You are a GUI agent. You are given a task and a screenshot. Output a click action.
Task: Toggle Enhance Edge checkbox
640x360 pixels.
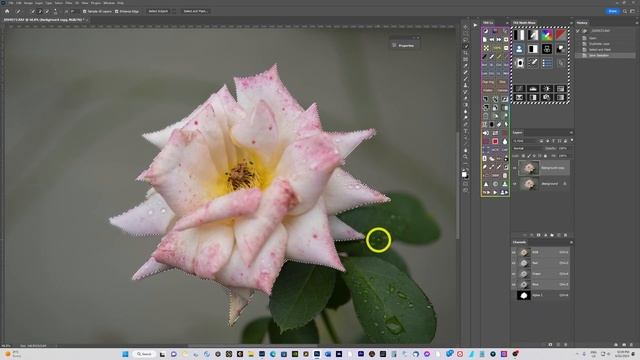tap(116, 11)
